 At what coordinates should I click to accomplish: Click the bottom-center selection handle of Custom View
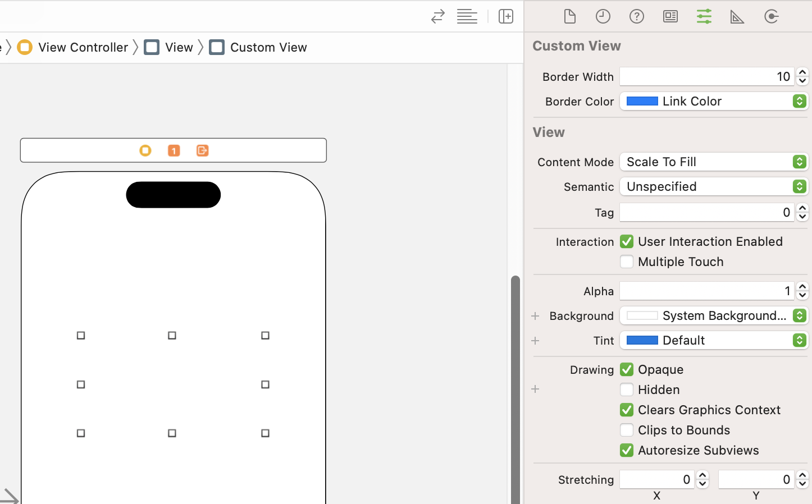point(172,433)
